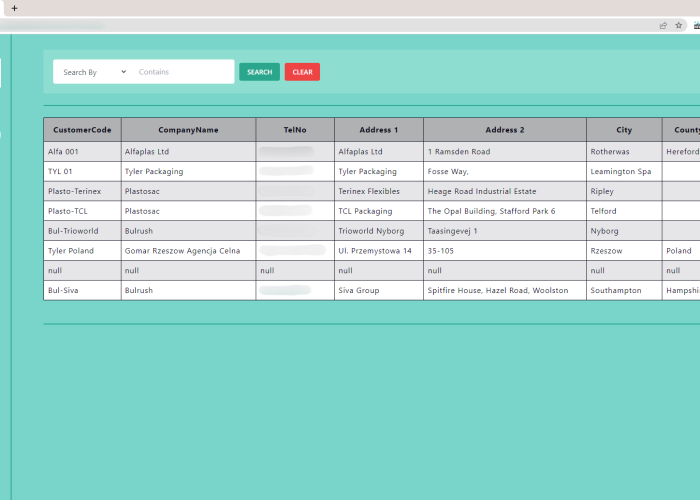
Task: Click the Rzeszow city cell
Action: click(x=624, y=251)
